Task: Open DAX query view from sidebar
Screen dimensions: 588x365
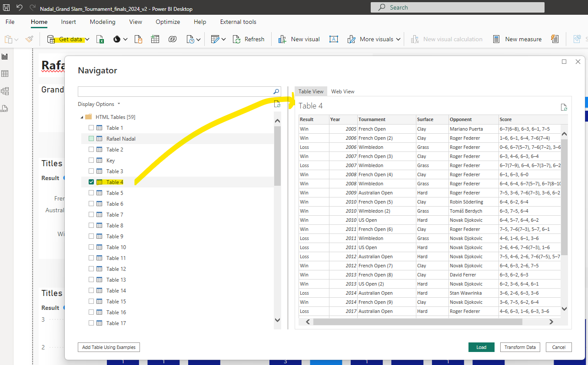Action: [5, 108]
